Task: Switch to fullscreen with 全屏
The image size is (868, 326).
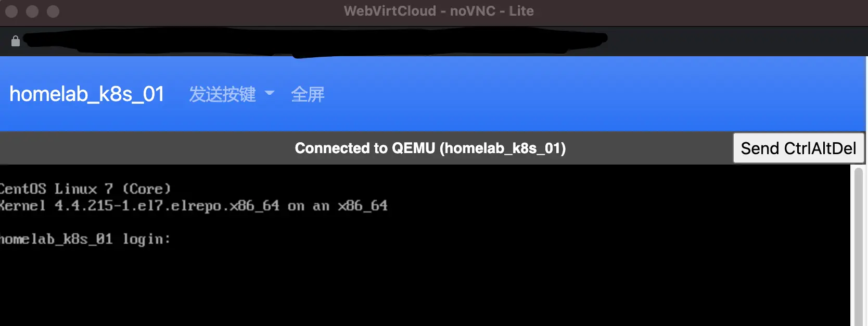Action: click(308, 94)
